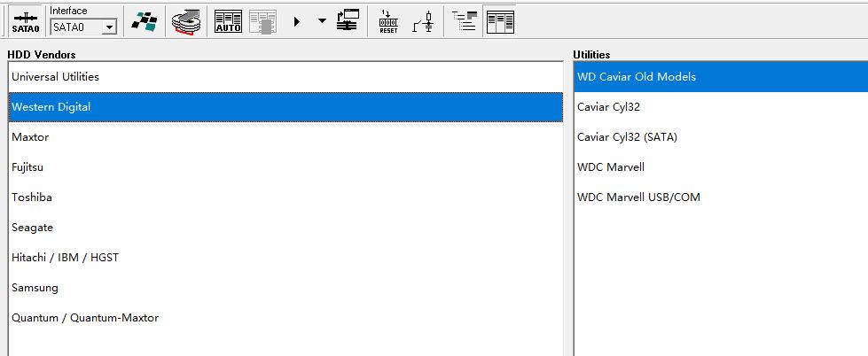Select Seagate in HDD Vendors list

[x=286, y=228]
